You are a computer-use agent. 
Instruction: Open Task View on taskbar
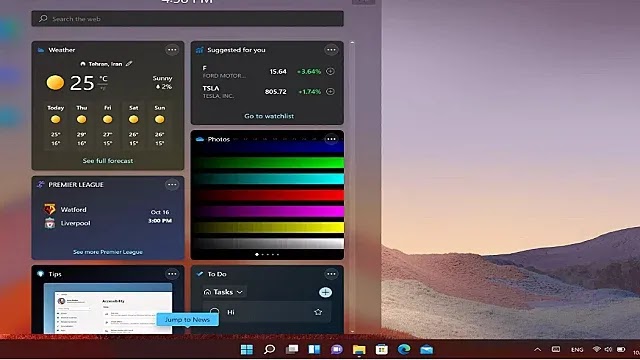(291, 349)
